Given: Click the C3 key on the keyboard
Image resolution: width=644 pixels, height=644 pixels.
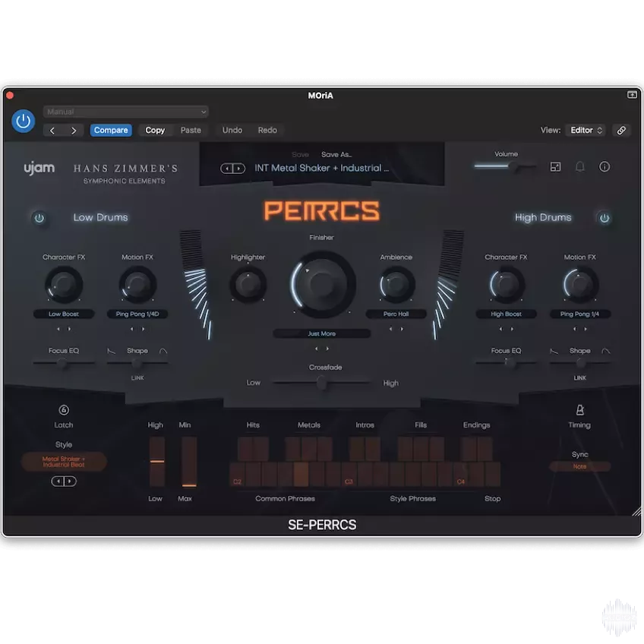Looking at the screenshot, I should coord(349,475).
